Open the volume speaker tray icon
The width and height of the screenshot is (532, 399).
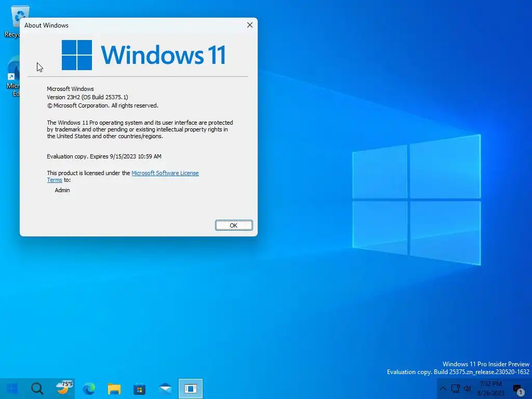point(467,389)
